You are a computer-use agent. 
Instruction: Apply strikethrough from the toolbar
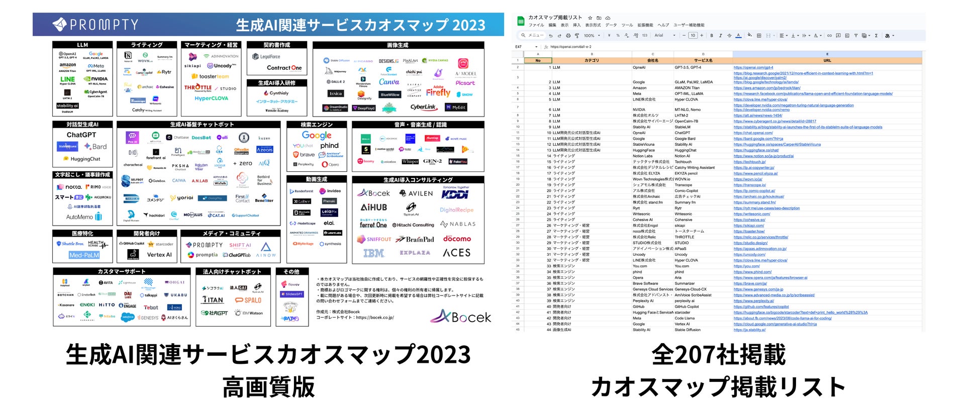(729, 36)
